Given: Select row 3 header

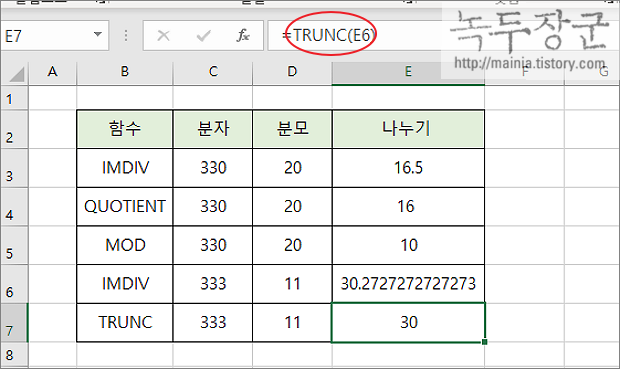Looking at the screenshot, I should [x=14, y=168].
